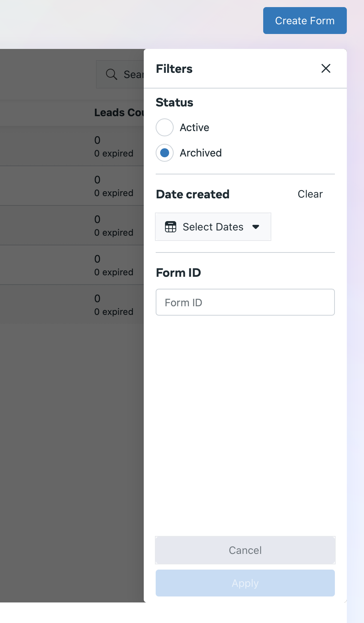Screen dimensions: 364x623
Task: Click the search magnifier icon
Action: coord(111,74)
